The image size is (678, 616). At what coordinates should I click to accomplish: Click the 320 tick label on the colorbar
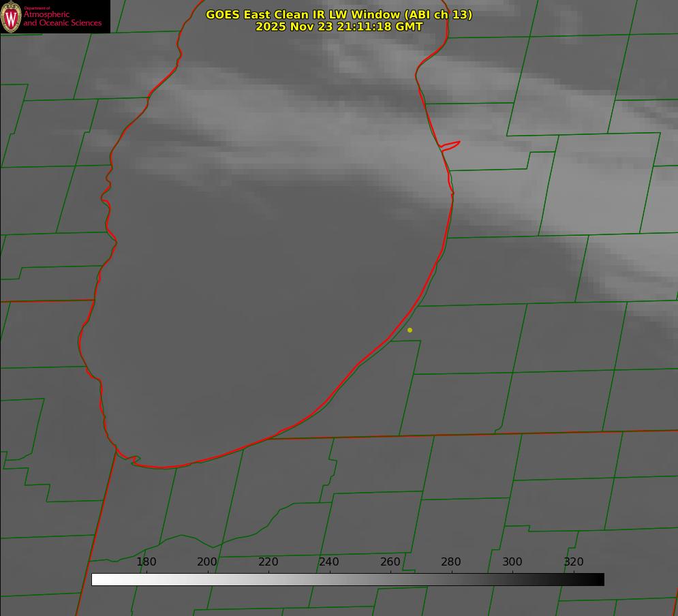[x=574, y=562]
